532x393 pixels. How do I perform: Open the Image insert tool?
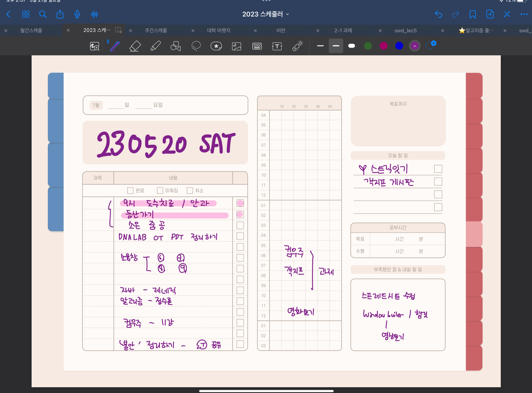pos(237,46)
